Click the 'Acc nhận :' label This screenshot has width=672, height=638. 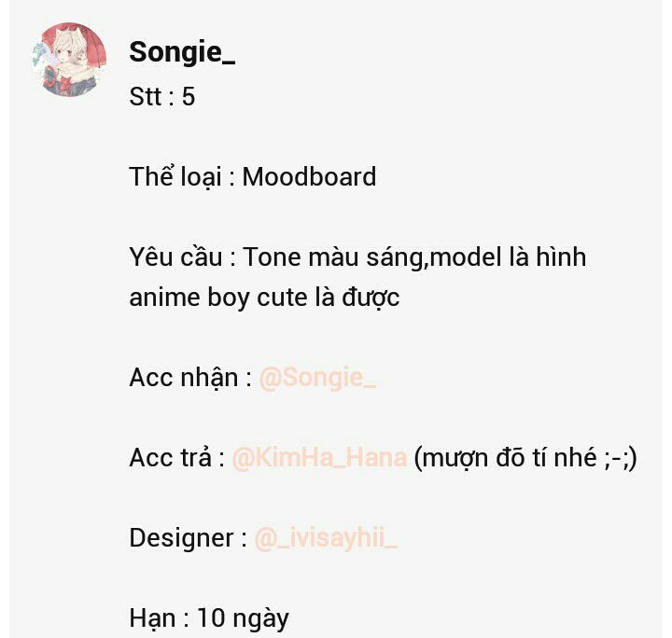(x=190, y=378)
